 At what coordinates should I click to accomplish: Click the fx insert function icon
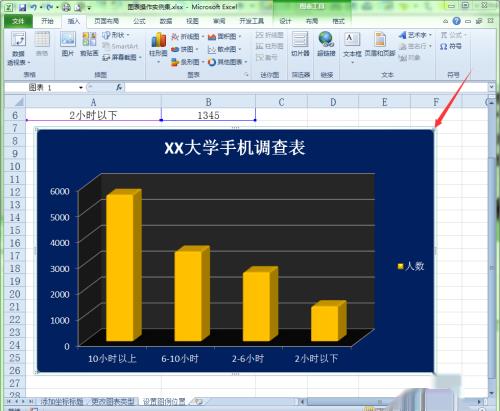119,88
